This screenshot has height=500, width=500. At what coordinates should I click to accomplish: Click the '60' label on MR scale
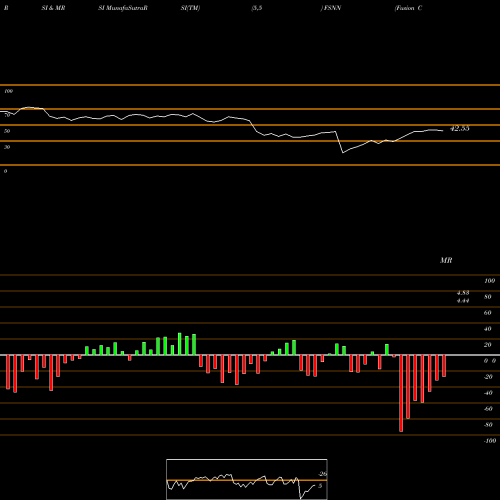(488, 313)
